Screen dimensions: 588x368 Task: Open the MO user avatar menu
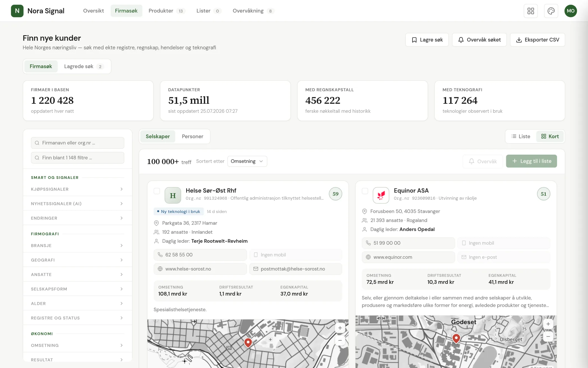click(571, 11)
